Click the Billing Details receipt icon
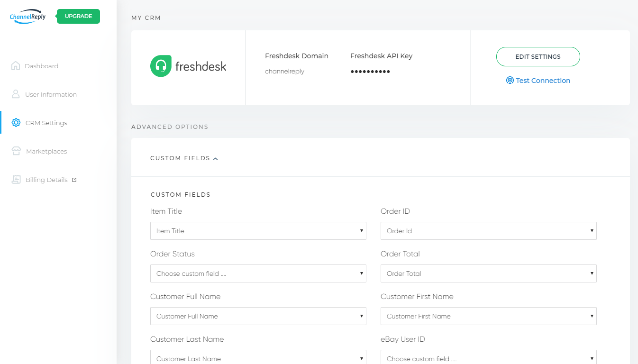The height and width of the screenshot is (364, 638). point(16,180)
